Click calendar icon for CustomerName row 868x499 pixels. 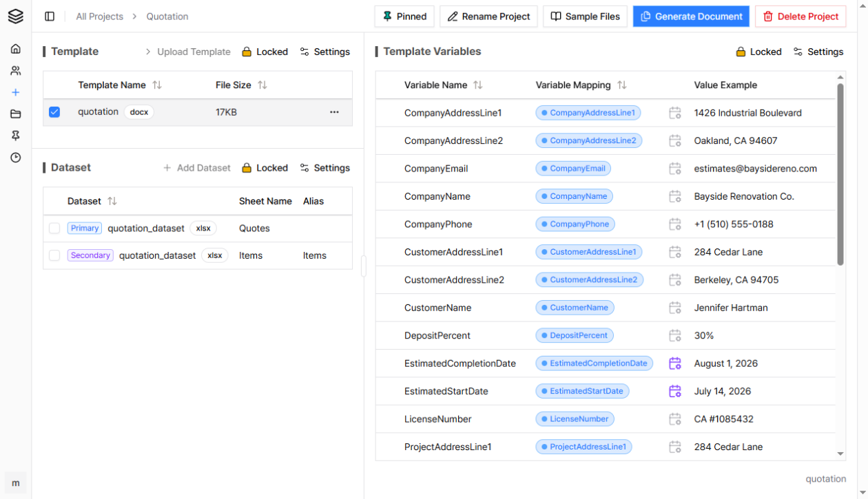coord(675,308)
